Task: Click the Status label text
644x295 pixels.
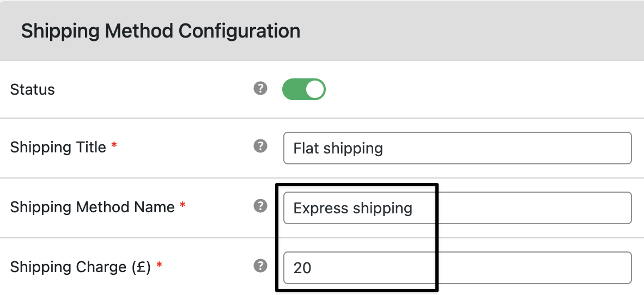Action: [x=33, y=89]
